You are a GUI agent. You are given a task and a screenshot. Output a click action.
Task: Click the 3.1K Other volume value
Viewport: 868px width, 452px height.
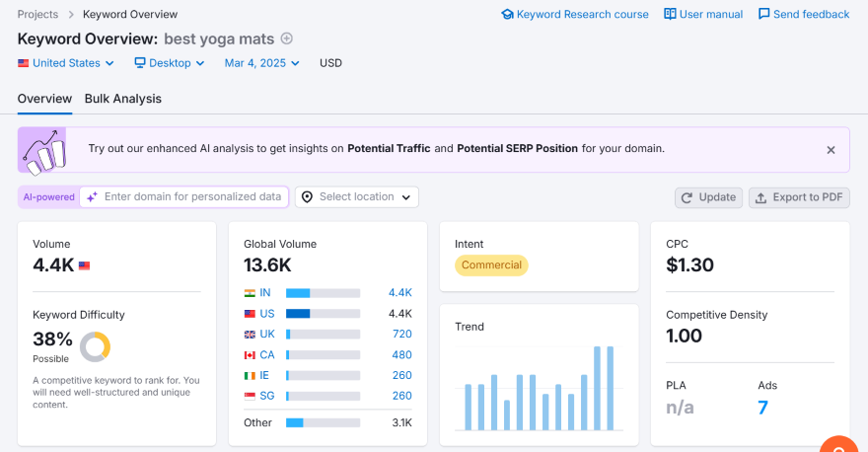pyautogui.click(x=401, y=422)
